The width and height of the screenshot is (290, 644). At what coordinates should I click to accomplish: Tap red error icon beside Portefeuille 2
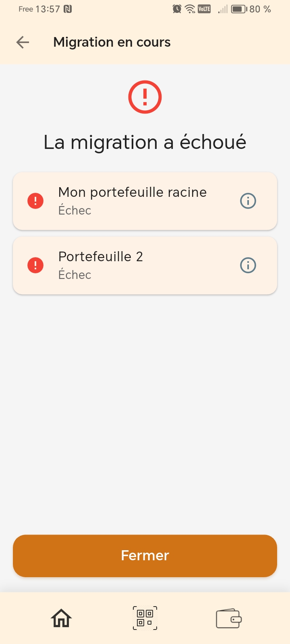click(x=35, y=265)
